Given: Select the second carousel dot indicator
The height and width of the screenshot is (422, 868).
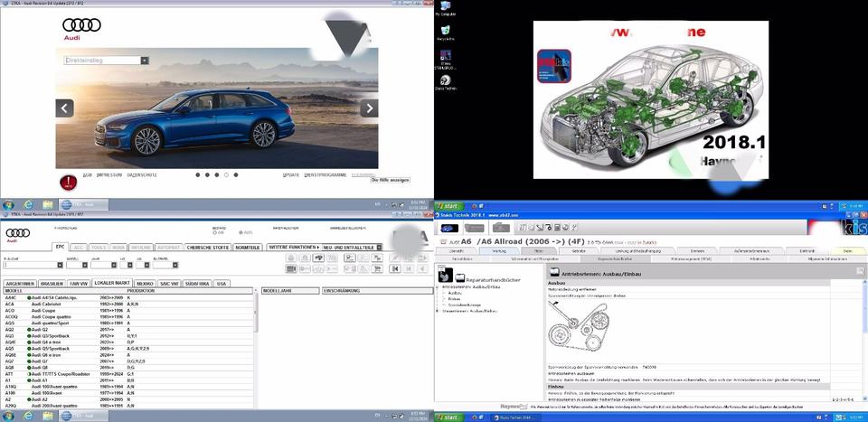Looking at the screenshot, I should pyautogui.click(x=208, y=174).
